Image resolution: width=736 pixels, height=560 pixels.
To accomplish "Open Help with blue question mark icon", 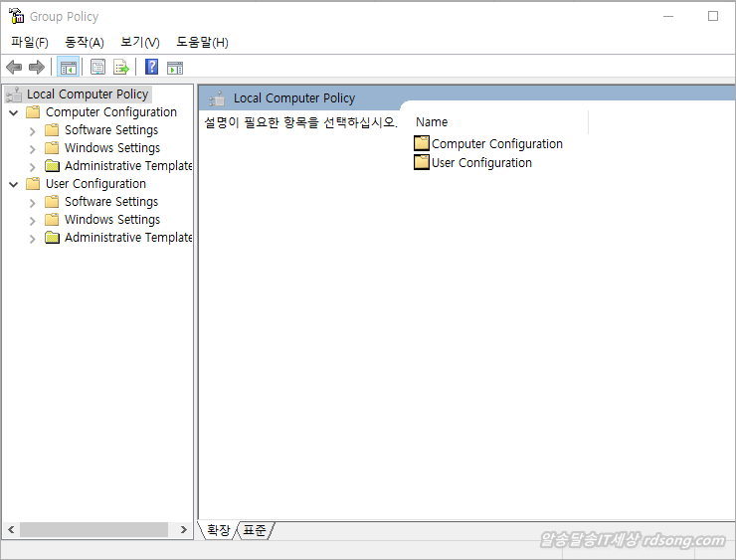I will [x=151, y=68].
